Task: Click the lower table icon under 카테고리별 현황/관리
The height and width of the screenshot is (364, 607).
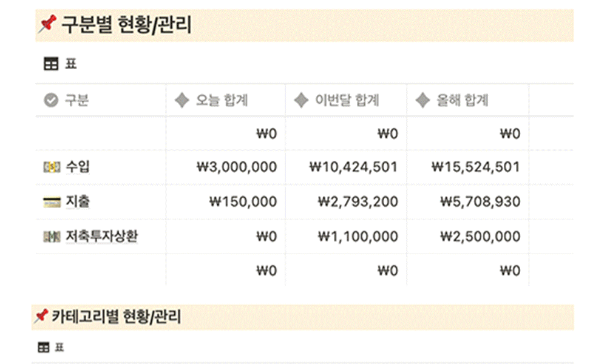Action: tap(44, 348)
